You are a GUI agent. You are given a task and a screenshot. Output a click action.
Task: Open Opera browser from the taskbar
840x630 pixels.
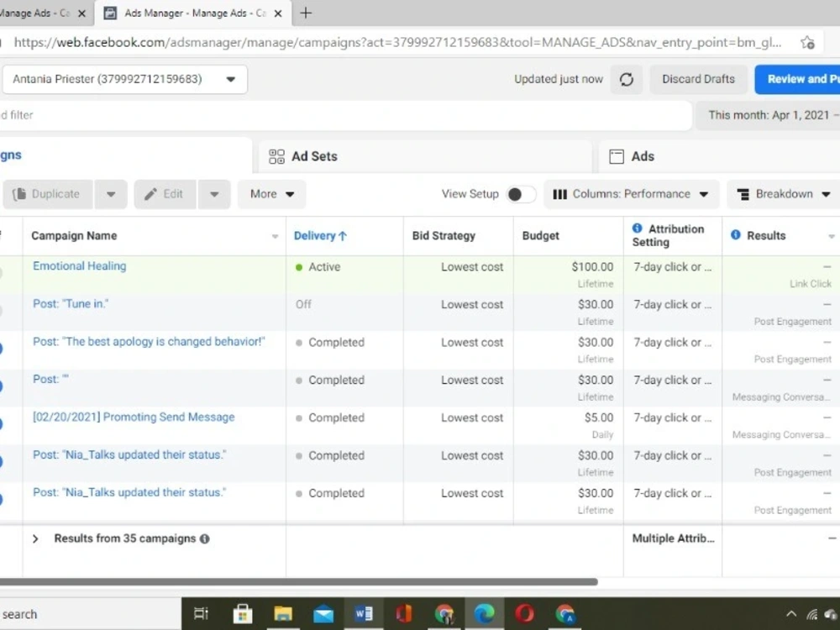point(524,613)
